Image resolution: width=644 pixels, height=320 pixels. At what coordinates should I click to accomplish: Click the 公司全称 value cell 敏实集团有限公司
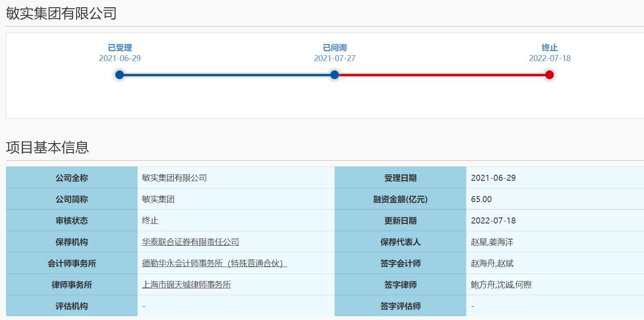[x=236, y=178]
